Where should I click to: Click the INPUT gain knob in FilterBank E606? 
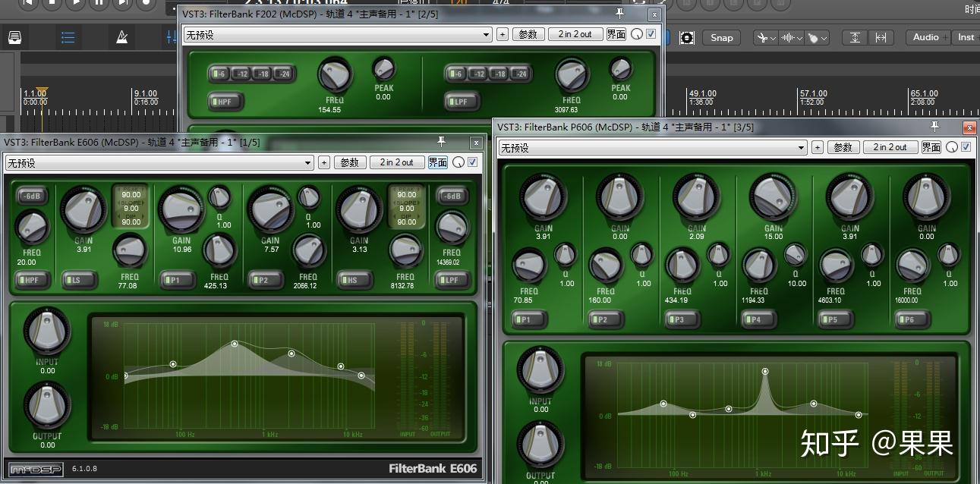[x=46, y=334]
